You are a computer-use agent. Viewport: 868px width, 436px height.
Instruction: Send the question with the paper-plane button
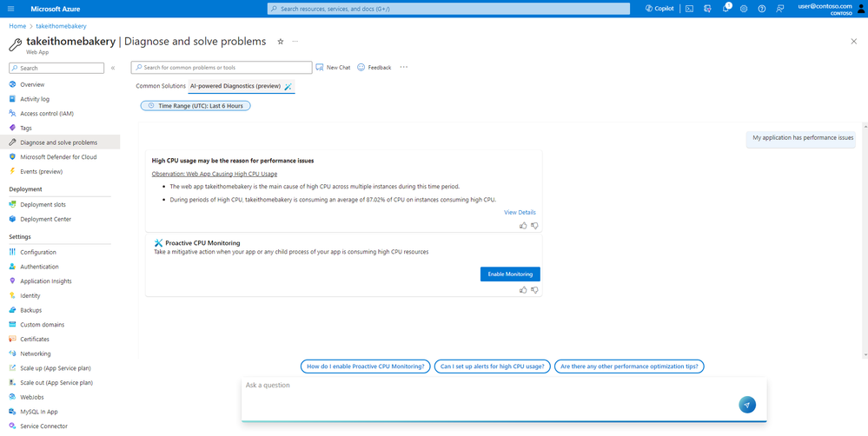746,405
